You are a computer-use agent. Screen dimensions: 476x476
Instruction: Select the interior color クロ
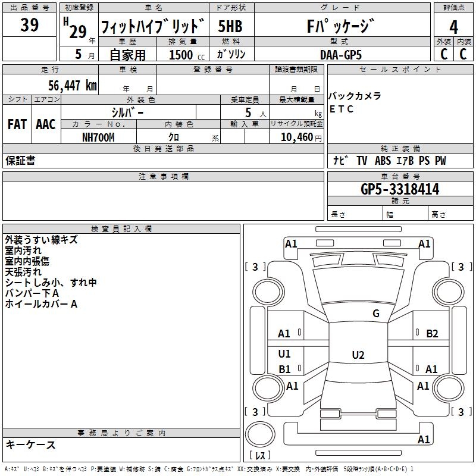(x=174, y=137)
